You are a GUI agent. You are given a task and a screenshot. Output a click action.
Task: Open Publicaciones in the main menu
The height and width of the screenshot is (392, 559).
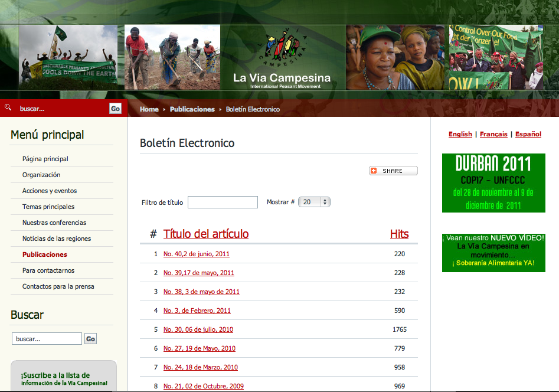click(45, 254)
